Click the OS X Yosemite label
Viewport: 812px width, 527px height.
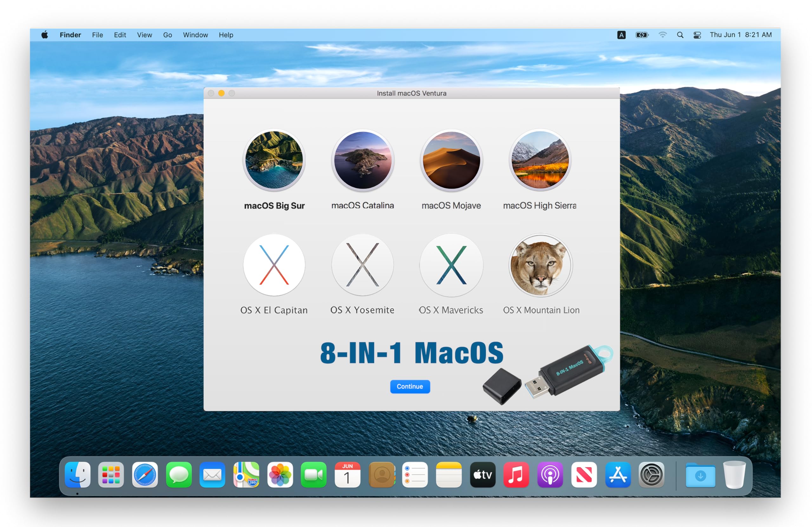(x=362, y=310)
